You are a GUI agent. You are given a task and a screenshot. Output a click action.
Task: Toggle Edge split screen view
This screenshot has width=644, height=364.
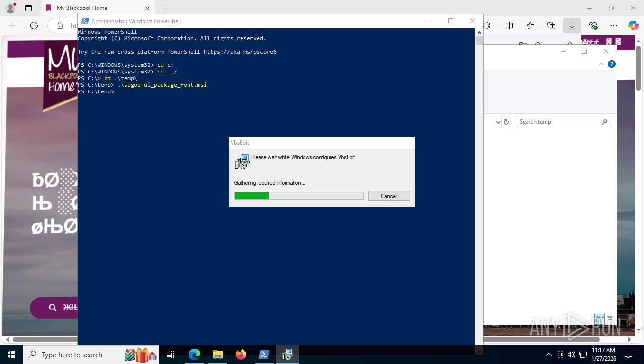point(509,26)
